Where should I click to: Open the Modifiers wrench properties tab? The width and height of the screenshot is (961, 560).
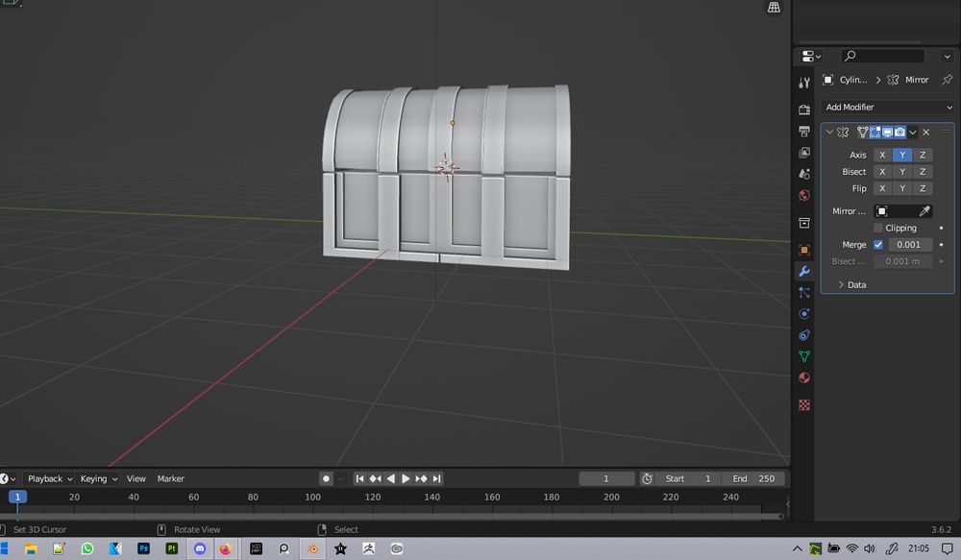[804, 272]
